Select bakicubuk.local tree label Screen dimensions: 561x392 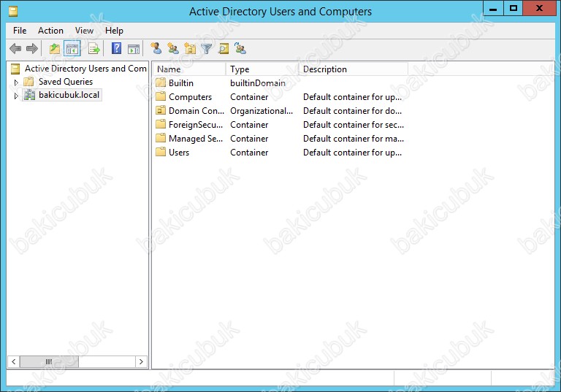[x=69, y=95]
